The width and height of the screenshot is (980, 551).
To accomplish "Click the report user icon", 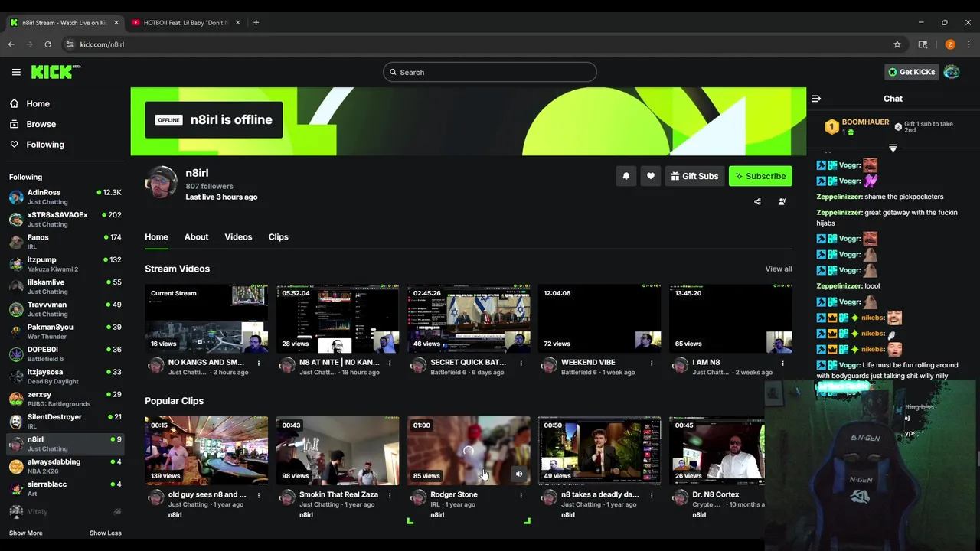I will pos(782,202).
